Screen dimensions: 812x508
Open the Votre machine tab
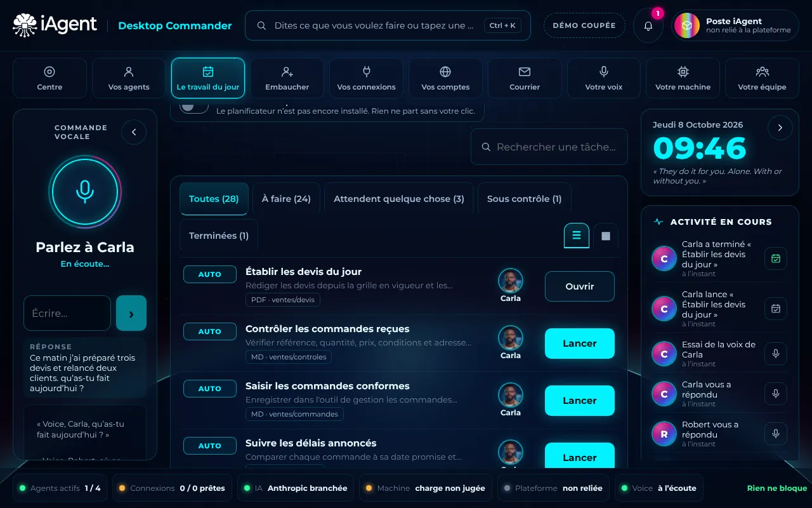(683, 78)
